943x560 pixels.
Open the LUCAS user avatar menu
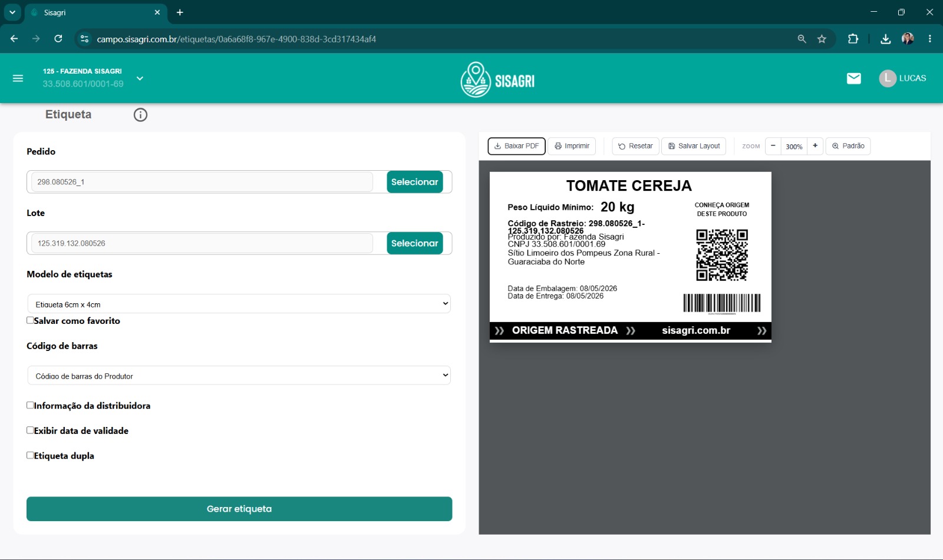coord(902,78)
